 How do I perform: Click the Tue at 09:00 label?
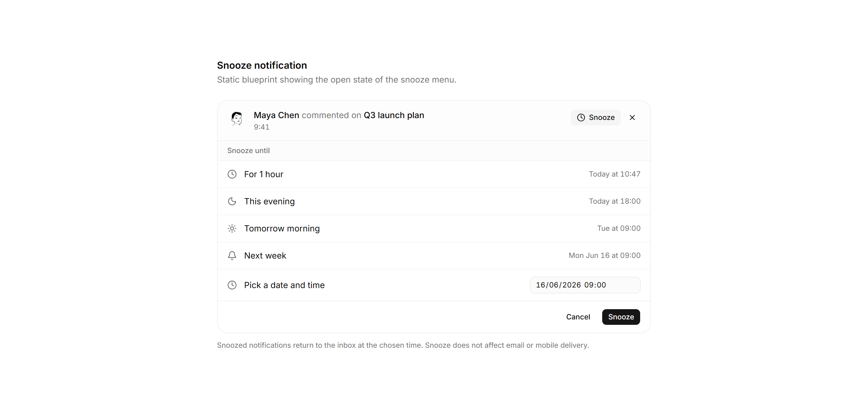pos(619,228)
